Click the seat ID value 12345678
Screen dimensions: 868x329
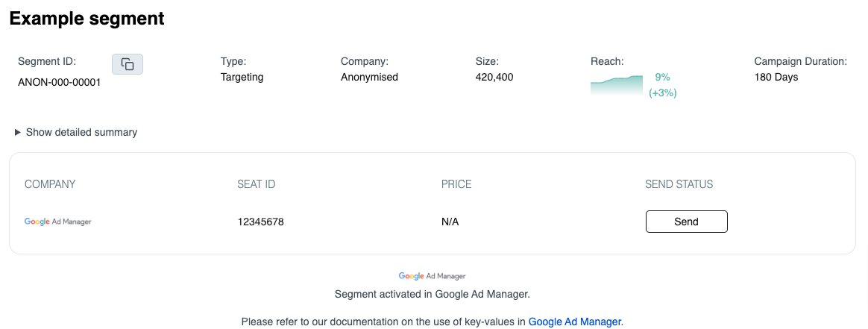click(x=260, y=222)
